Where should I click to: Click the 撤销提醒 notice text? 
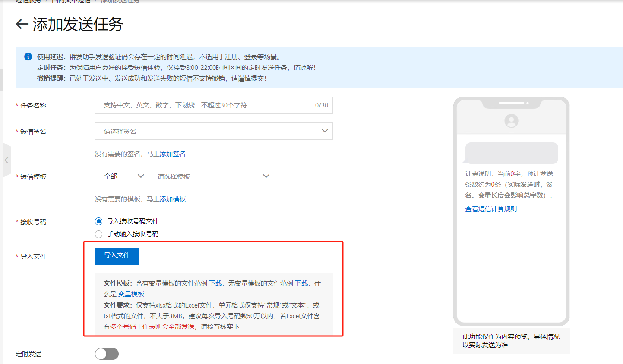tap(152, 78)
